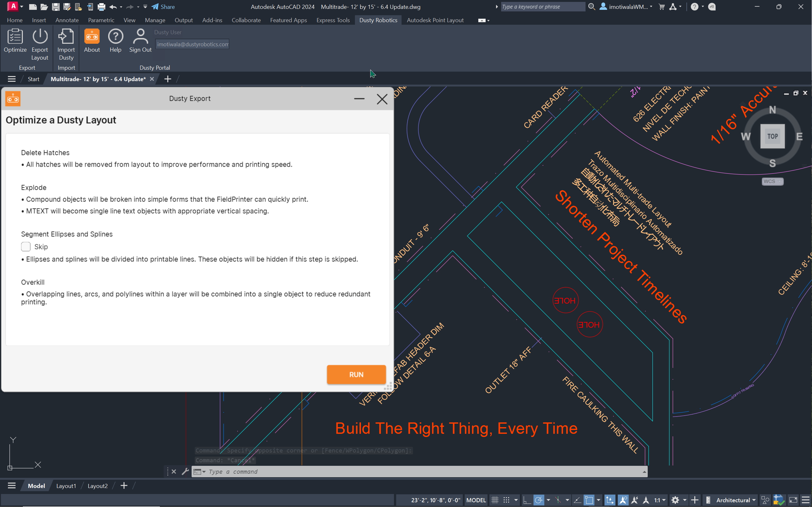Image resolution: width=812 pixels, height=507 pixels.
Task: Open the Dusty Robotics Help icon
Action: [115, 37]
